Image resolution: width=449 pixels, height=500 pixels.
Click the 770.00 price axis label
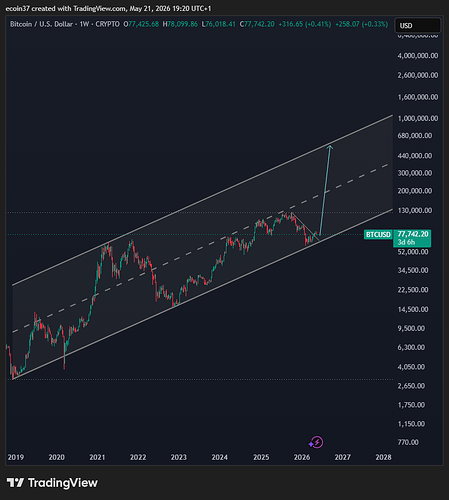(x=408, y=442)
